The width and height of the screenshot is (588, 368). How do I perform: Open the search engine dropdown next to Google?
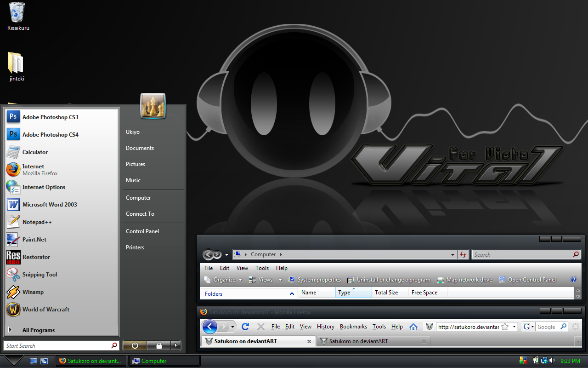pyautogui.click(x=533, y=327)
